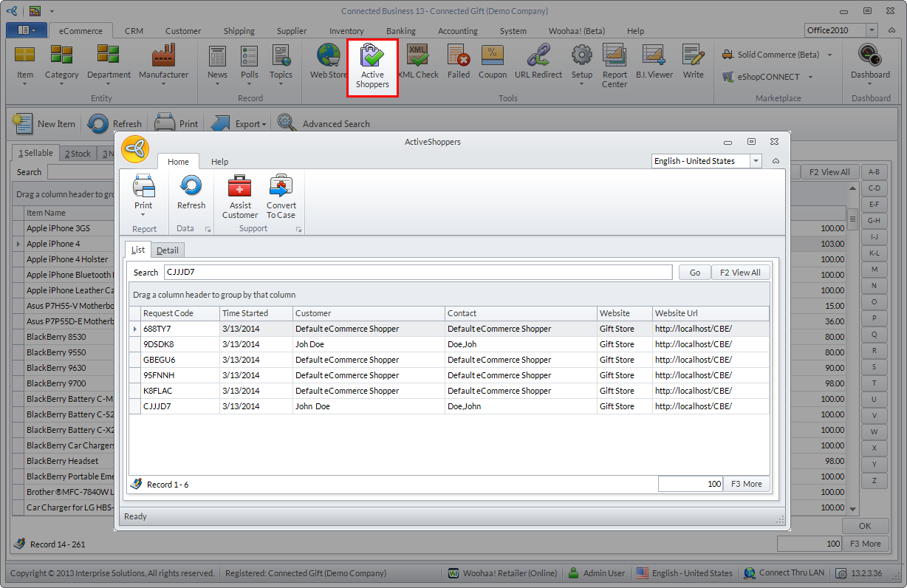Viewport: 907px width, 588px height.
Task: Click F3 More button in ActiveShoppers
Action: click(x=746, y=484)
